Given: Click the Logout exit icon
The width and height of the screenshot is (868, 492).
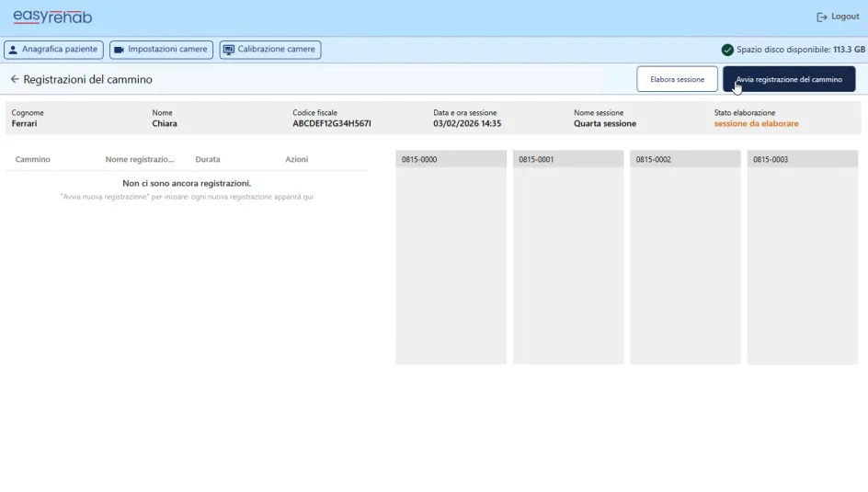Looking at the screenshot, I should coord(822,17).
